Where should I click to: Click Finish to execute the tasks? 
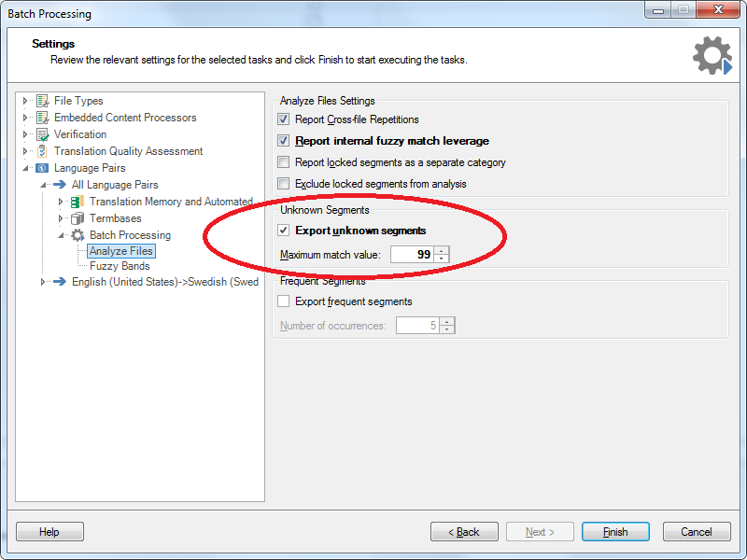point(615,532)
